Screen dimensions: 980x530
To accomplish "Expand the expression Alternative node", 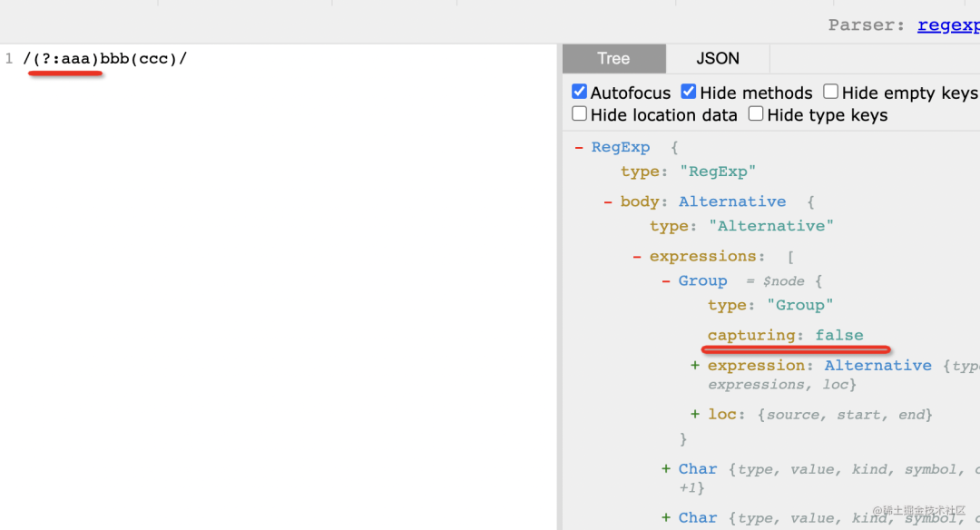I will point(694,365).
